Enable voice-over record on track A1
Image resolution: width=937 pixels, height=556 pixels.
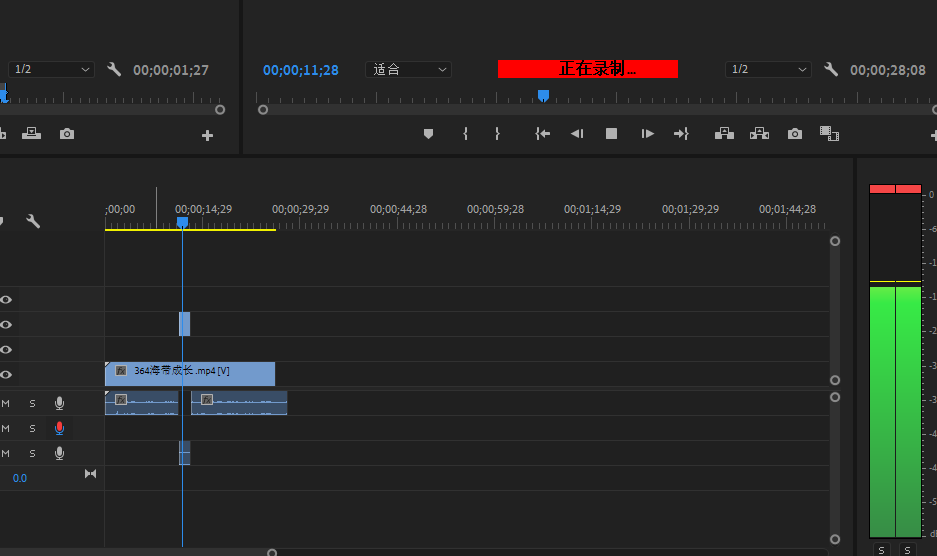click(59, 404)
